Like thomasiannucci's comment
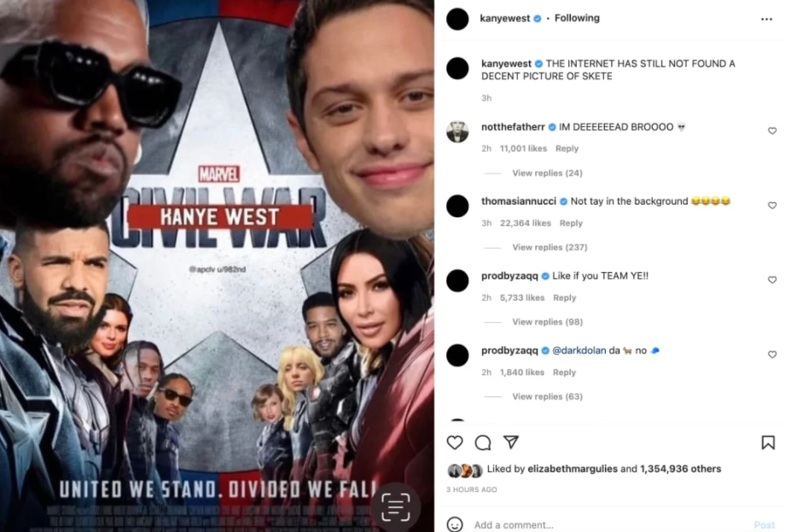Image resolution: width=785 pixels, height=532 pixels. (x=772, y=205)
